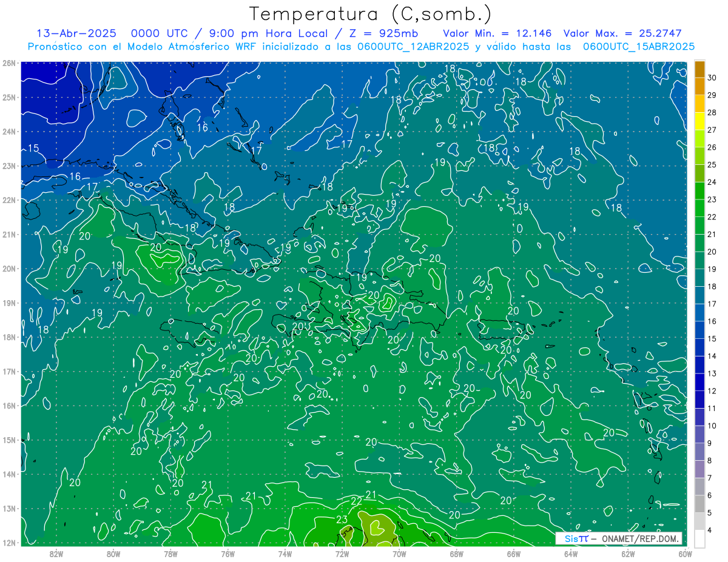Click the SisTT ONAMET/REP.DOM. logo box

(618, 538)
